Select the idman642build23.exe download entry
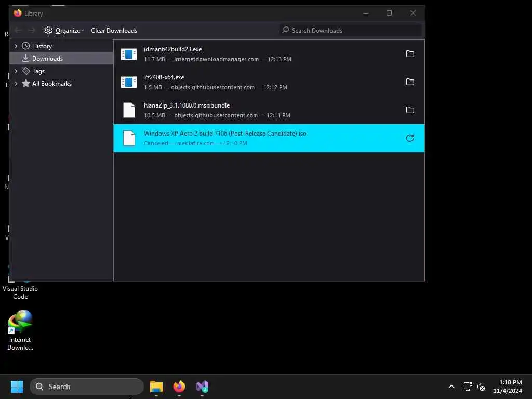The width and height of the screenshot is (532, 399). pos(269,54)
